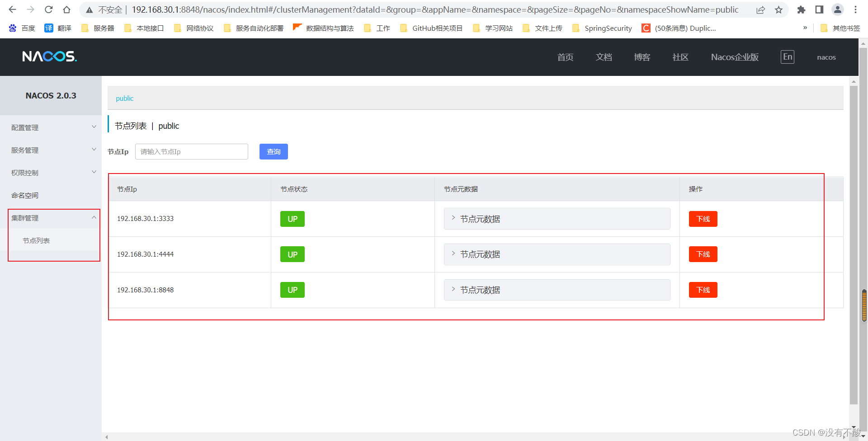Click the 查询 search button
The height and width of the screenshot is (441, 868).
tap(274, 152)
